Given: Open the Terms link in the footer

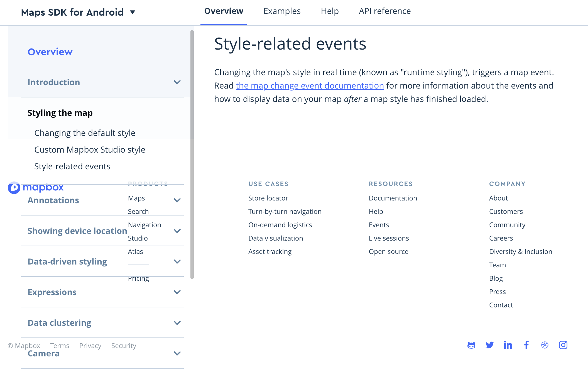Looking at the screenshot, I should (60, 346).
